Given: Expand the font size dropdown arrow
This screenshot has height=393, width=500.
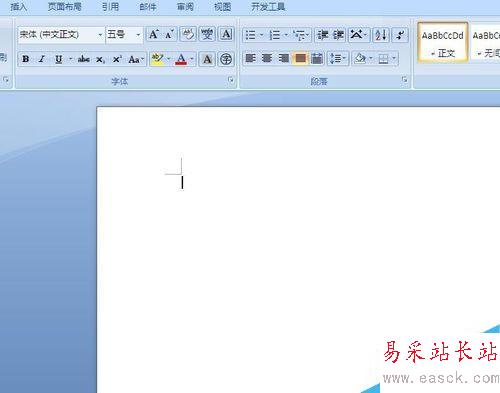Looking at the screenshot, I should point(138,34).
